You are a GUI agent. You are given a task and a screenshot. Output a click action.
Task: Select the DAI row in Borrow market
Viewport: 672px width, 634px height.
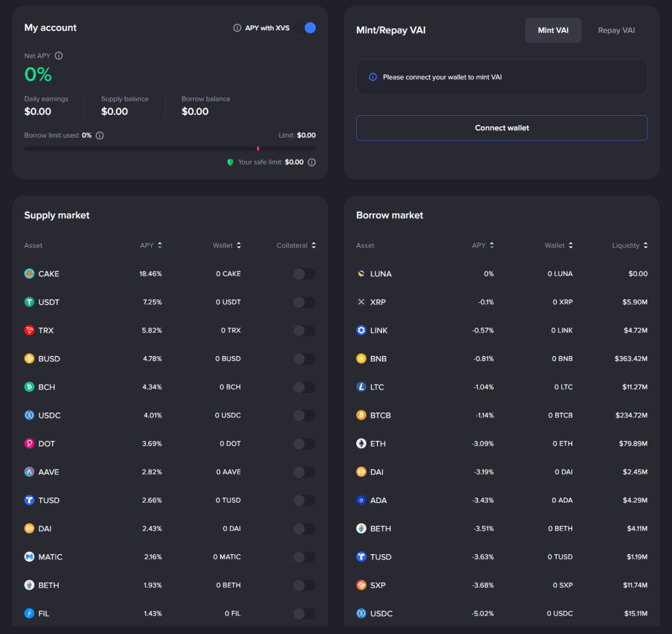(x=502, y=472)
